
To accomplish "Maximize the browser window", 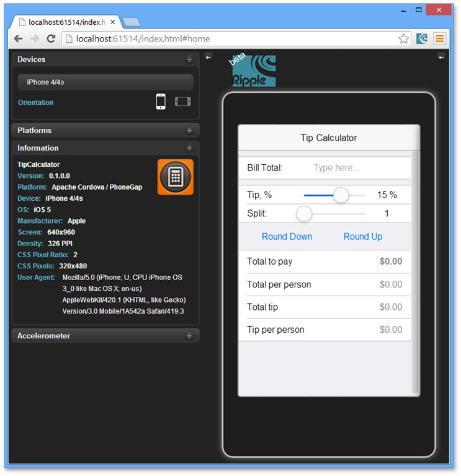I will tap(418, 10).
